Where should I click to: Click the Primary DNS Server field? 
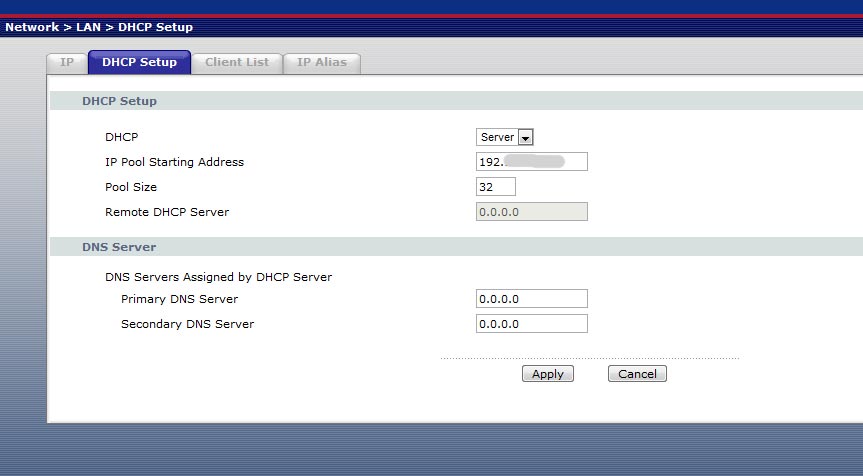click(532, 299)
